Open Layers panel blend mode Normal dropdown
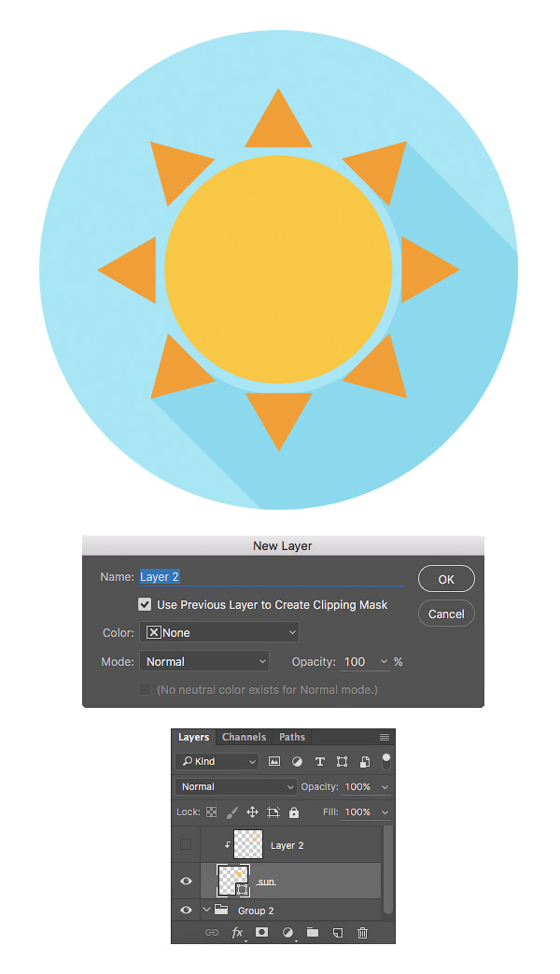This screenshot has width=560, height=974. [236, 786]
